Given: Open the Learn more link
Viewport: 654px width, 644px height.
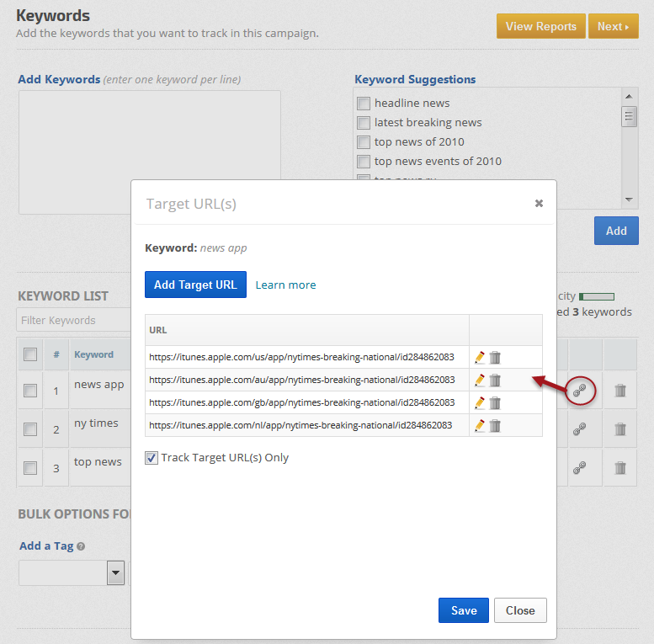Looking at the screenshot, I should [x=285, y=285].
